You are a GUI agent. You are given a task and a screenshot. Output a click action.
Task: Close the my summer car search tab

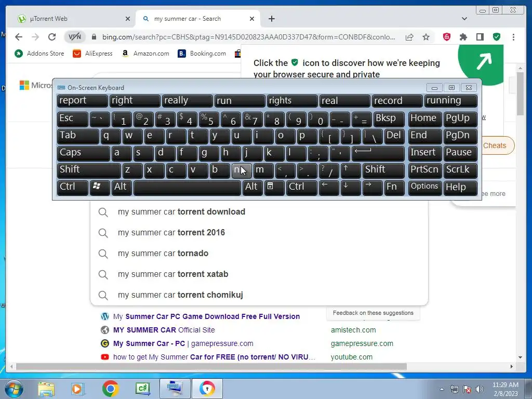(252, 19)
